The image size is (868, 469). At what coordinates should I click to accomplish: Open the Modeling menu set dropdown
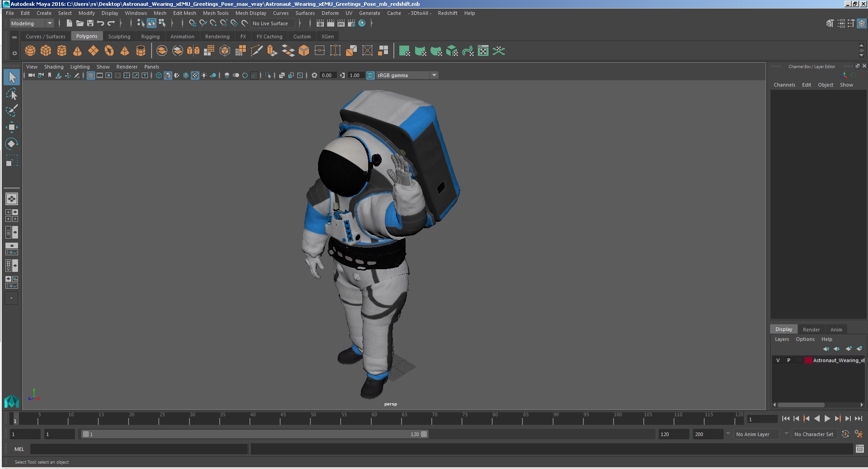point(32,23)
